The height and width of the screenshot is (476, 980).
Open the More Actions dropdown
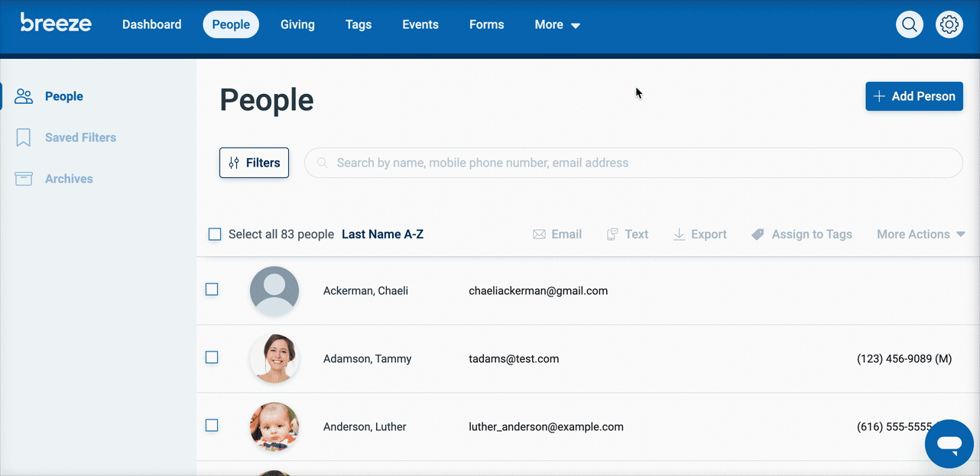point(921,235)
